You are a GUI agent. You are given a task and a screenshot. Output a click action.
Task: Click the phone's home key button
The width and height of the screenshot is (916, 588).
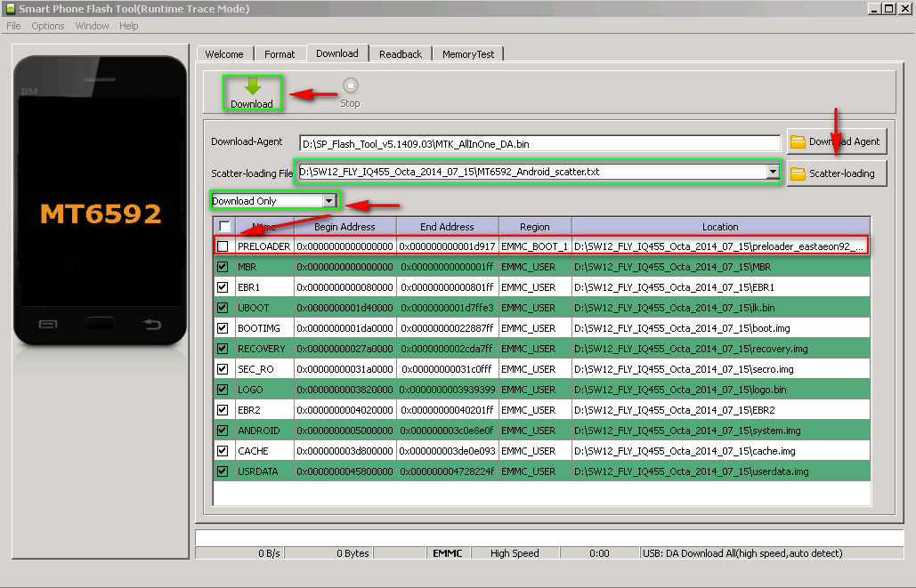[x=100, y=324]
